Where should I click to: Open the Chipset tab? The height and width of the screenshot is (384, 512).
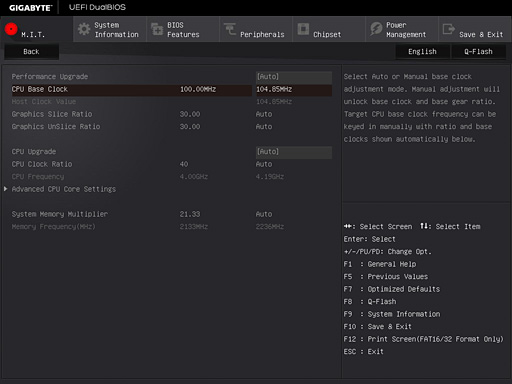329,29
